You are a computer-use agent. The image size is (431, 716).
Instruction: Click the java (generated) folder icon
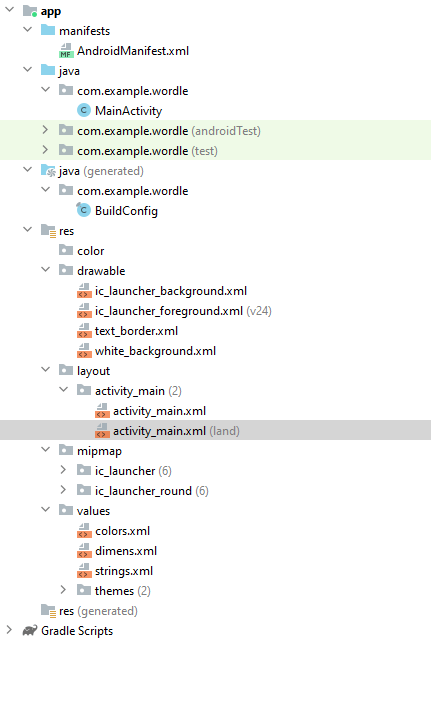(48, 171)
